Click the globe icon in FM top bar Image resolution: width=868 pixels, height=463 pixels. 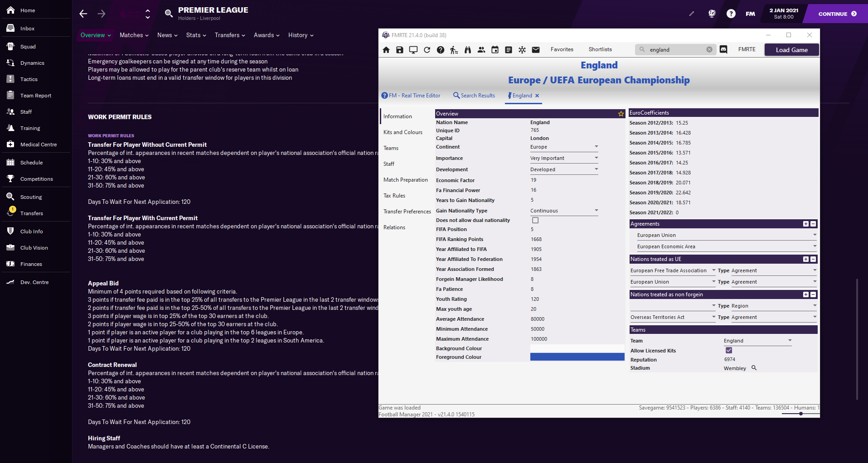tap(712, 14)
